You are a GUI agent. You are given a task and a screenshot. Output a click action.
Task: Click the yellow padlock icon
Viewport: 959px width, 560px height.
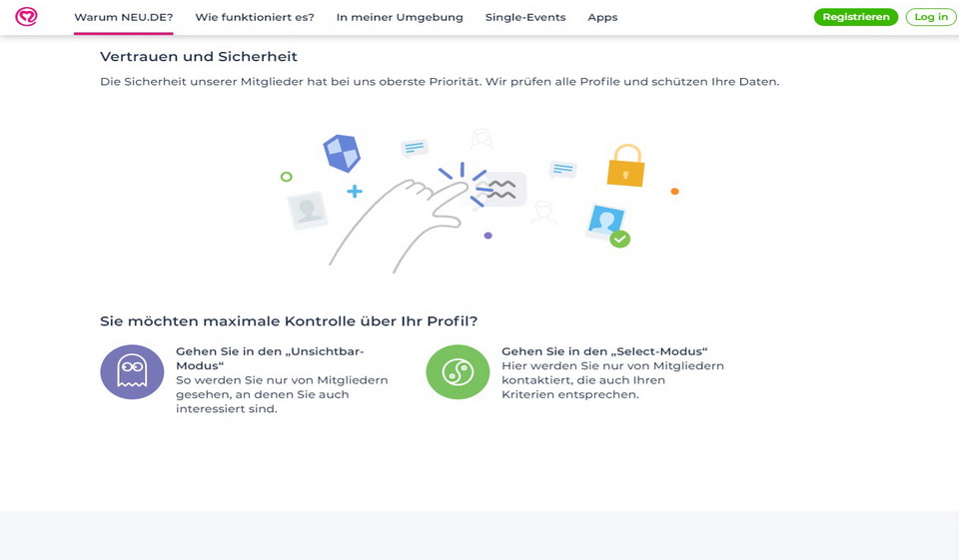pos(625,165)
